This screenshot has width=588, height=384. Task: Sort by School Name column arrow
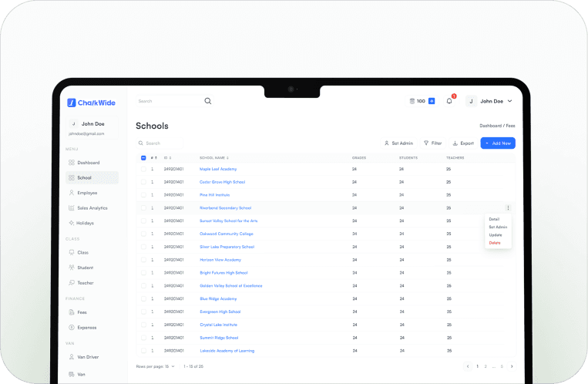tap(228, 157)
